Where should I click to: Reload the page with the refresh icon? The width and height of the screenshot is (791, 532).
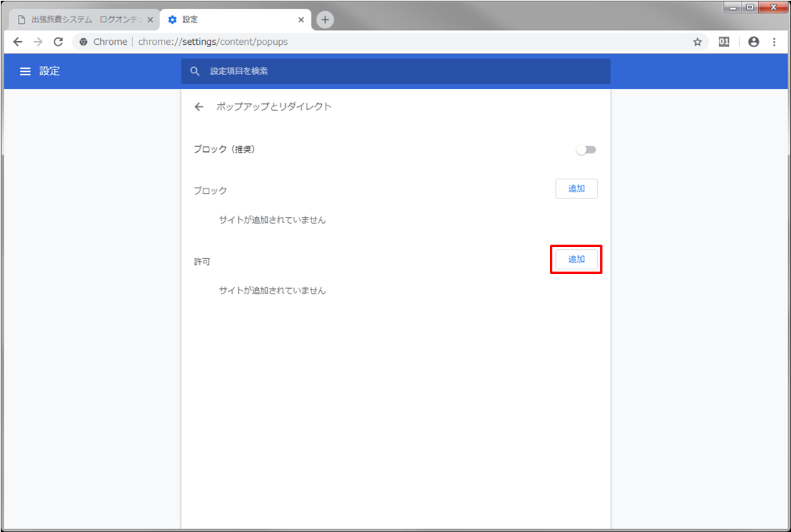(x=58, y=42)
